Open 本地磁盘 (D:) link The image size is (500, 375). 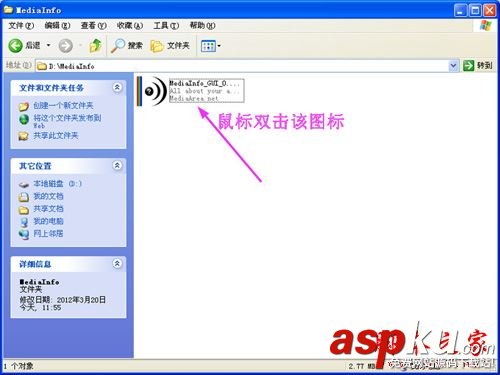pos(57,184)
